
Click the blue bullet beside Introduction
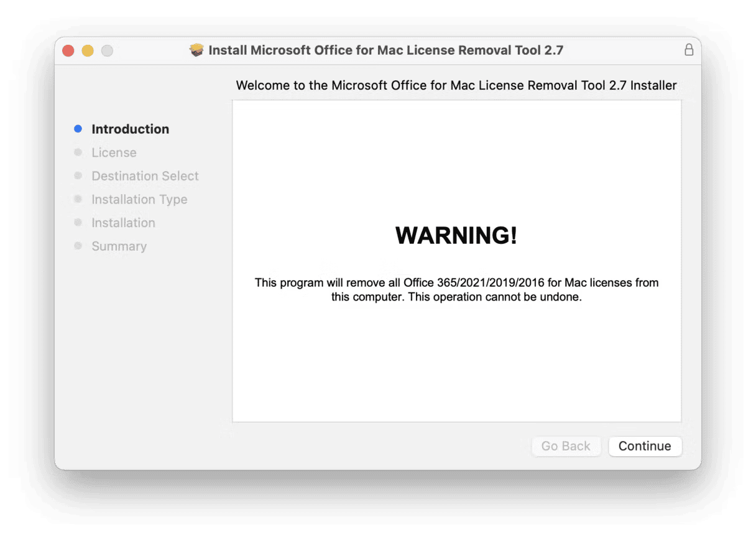78,129
